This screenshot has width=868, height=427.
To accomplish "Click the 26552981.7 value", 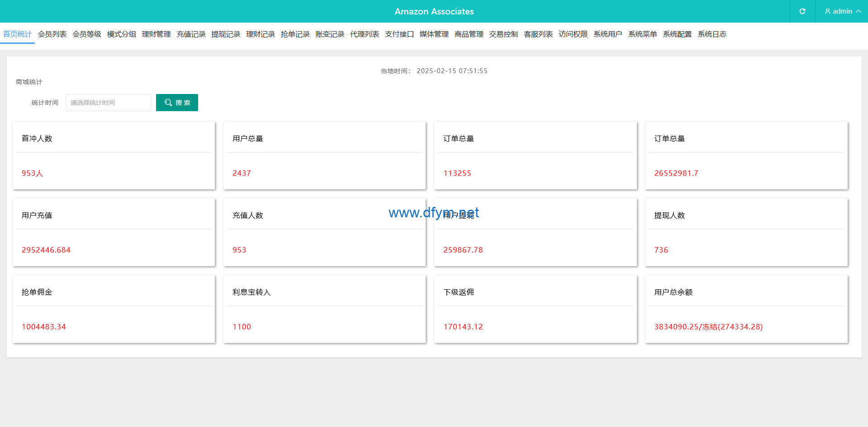I will point(676,173).
